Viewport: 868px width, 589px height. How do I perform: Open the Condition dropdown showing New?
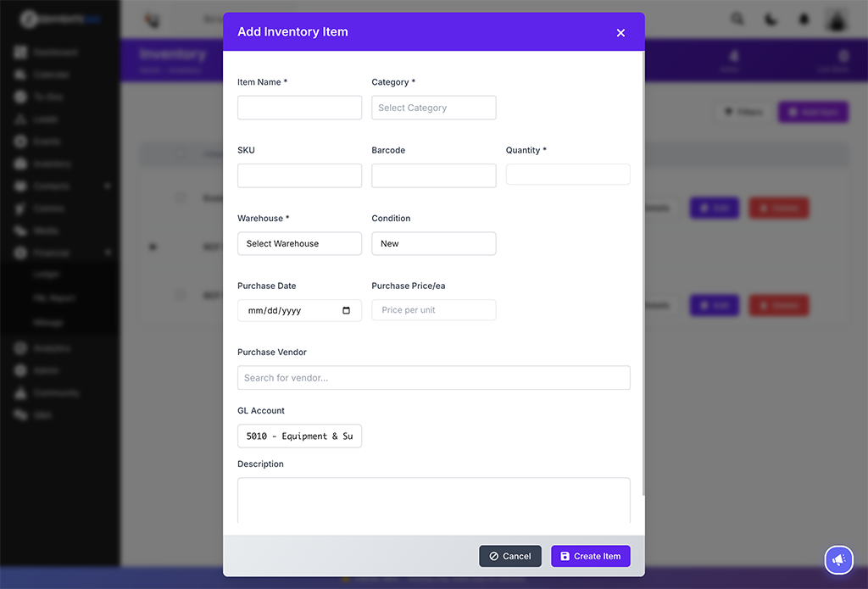[x=433, y=243]
